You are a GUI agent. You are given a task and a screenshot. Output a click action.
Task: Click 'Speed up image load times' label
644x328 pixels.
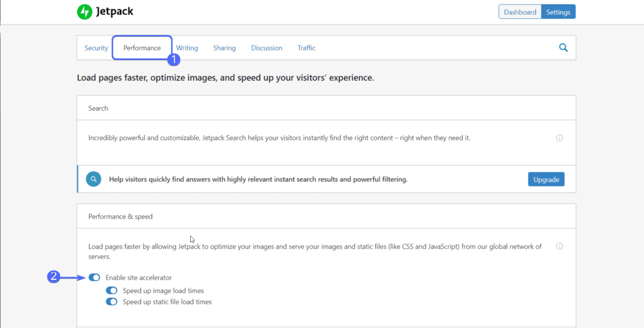pyautogui.click(x=163, y=290)
